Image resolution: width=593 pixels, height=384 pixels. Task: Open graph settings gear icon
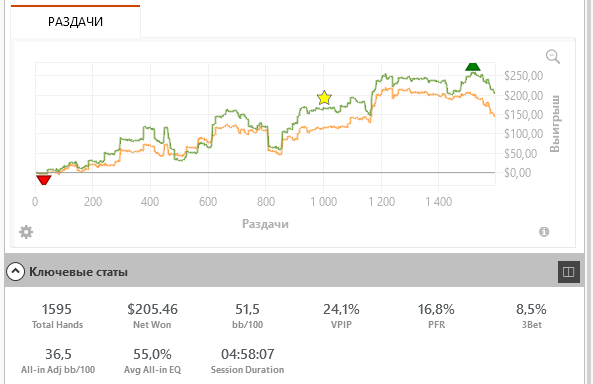(26, 232)
